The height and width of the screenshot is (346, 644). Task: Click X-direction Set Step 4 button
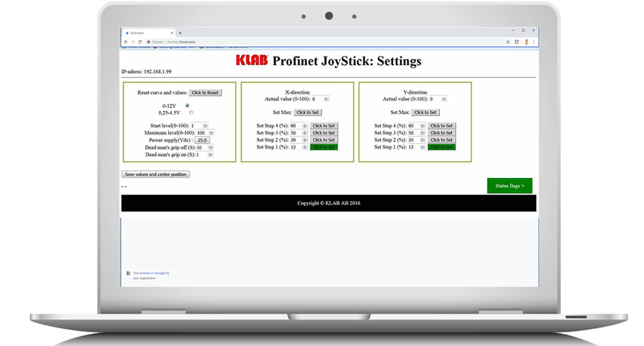click(x=323, y=126)
